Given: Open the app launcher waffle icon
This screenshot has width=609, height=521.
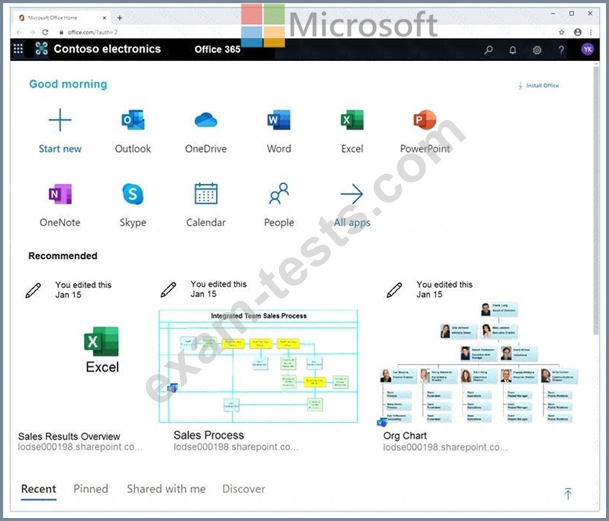Looking at the screenshot, I should (x=18, y=49).
